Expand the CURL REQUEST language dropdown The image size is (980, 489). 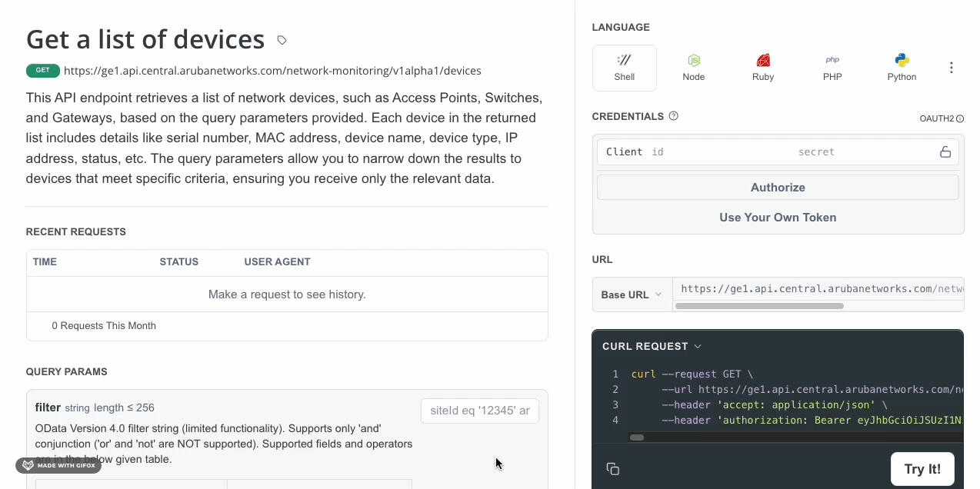click(652, 347)
